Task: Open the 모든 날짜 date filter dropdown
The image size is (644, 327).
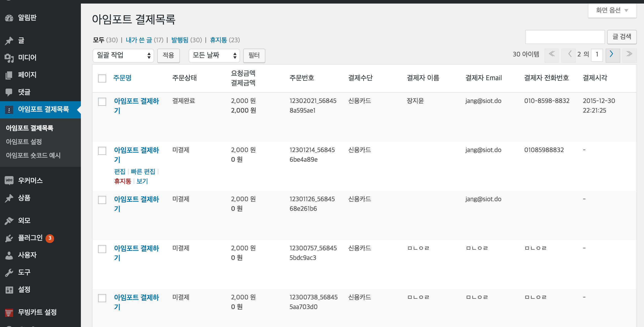Action: coord(214,55)
